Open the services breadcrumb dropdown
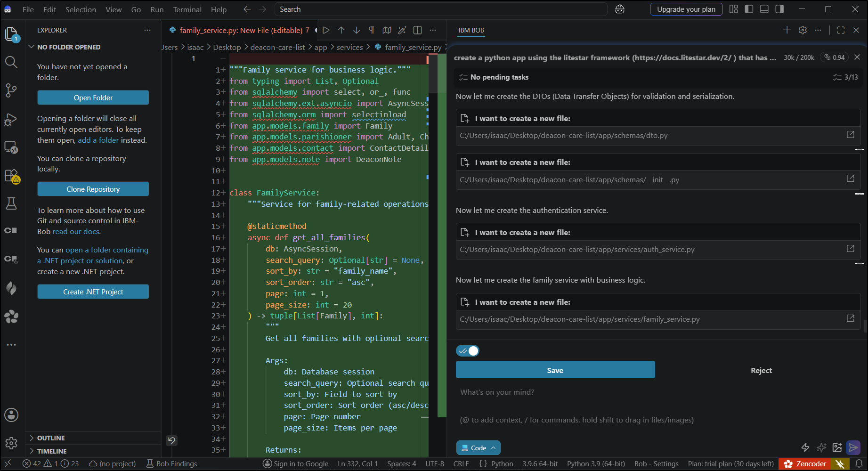This screenshot has width=868, height=471. pyautogui.click(x=349, y=48)
